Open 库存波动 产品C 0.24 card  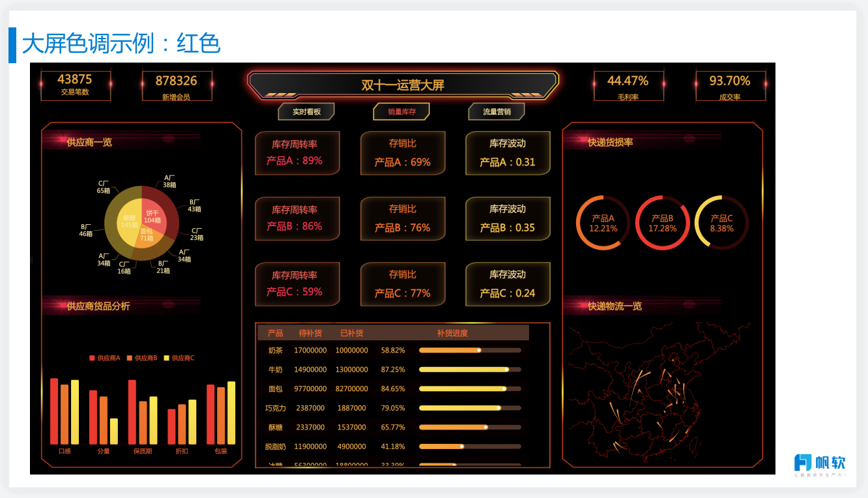508,284
